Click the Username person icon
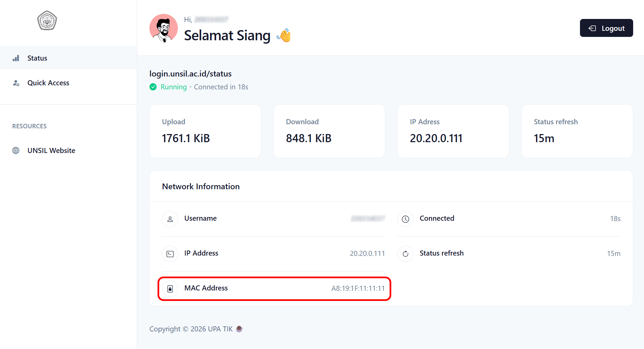Screen dimensions: 644x349 [x=170, y=219]
